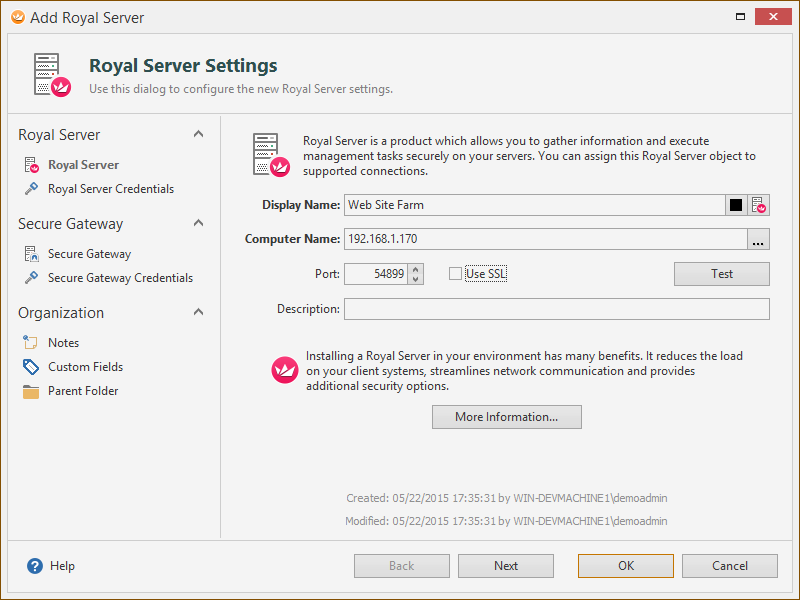Viewport: 800px width, 600px height.
Task: Open the Royal Server Credentials page
Action: tap(111, 189)
